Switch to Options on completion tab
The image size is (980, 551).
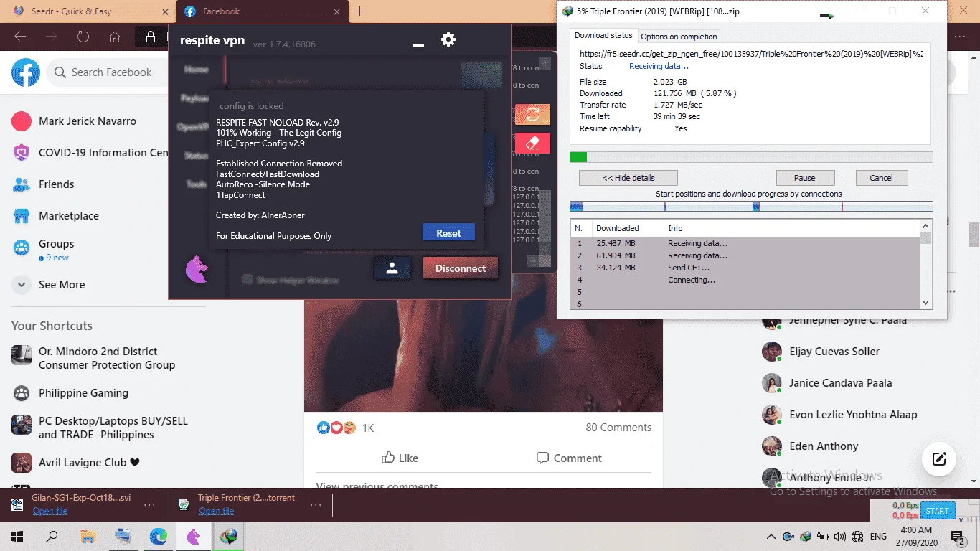[679, 37]
